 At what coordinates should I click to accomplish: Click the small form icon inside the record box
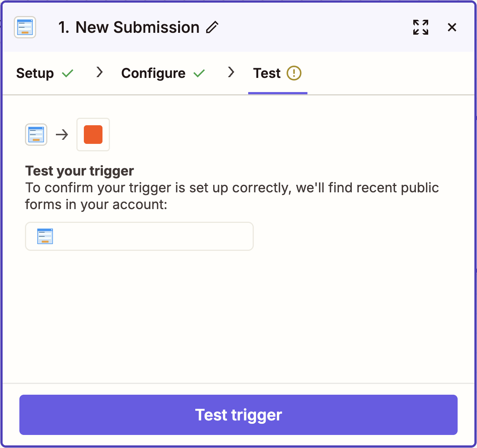(45, 236)
